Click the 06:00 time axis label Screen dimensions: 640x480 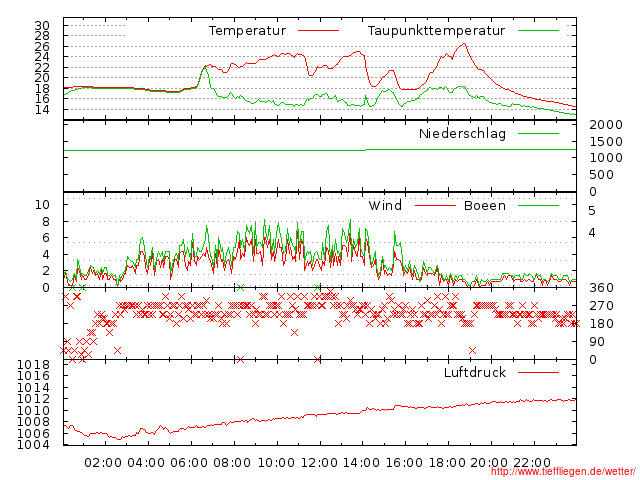click(x=189, y=463)
